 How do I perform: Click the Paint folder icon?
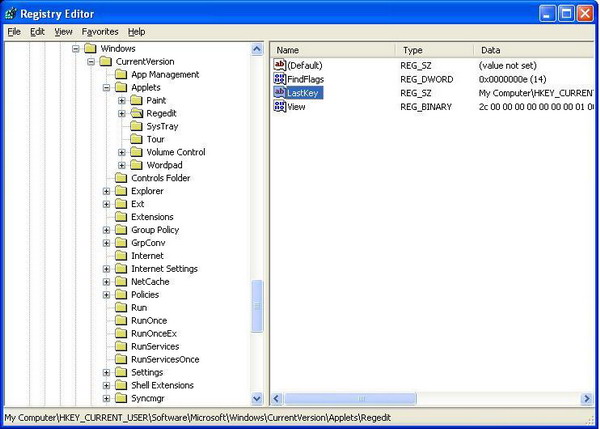(x=136, y=100)
